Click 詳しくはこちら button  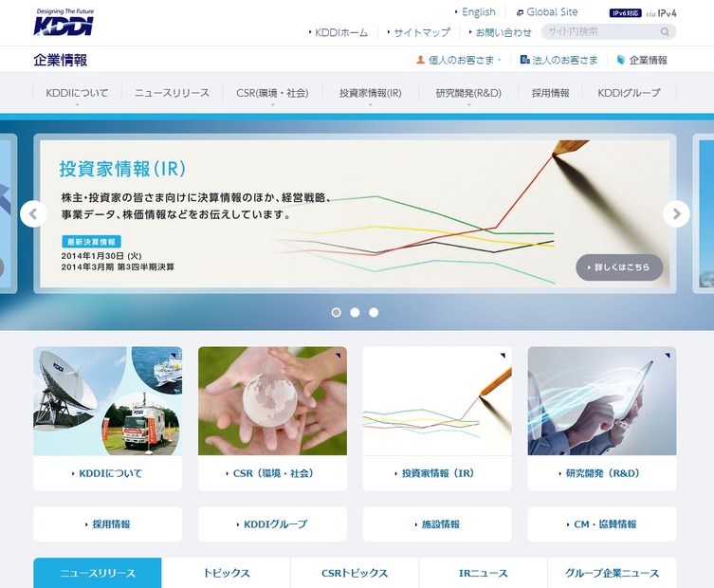click(x=619, y=267)
